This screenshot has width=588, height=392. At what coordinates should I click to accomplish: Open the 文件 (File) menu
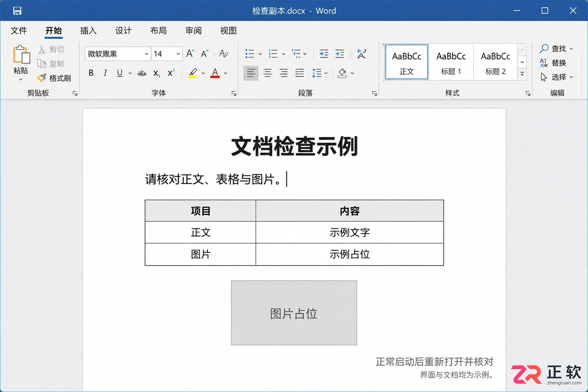pyautogui.click(x=19, y=31)
